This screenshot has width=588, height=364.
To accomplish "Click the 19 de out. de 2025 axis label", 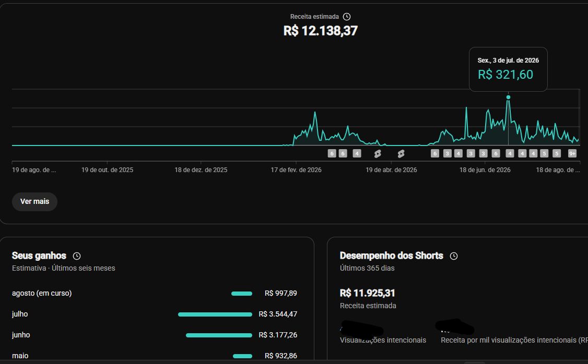I will coord(107,170).
